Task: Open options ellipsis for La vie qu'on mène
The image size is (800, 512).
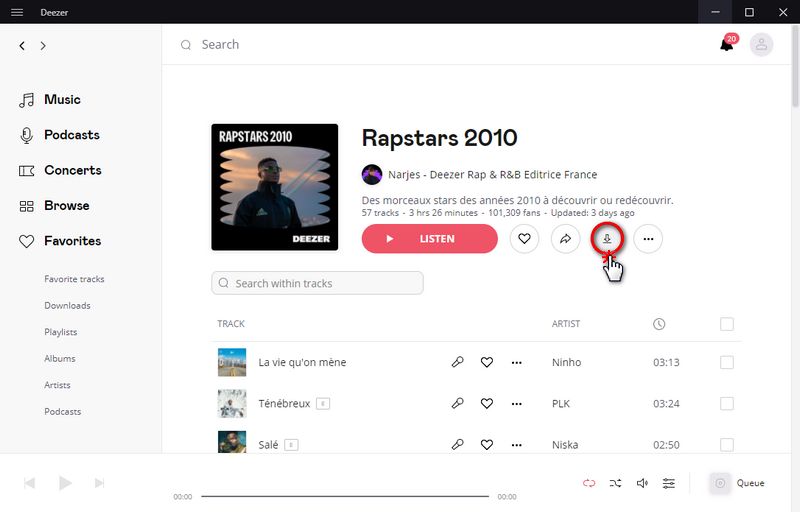Action: [516, 363]
